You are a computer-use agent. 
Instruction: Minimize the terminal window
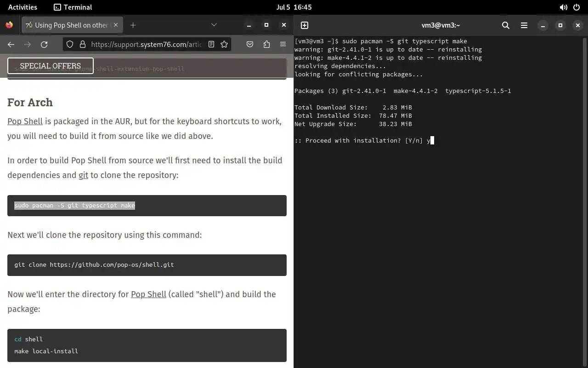click(543, 25)
